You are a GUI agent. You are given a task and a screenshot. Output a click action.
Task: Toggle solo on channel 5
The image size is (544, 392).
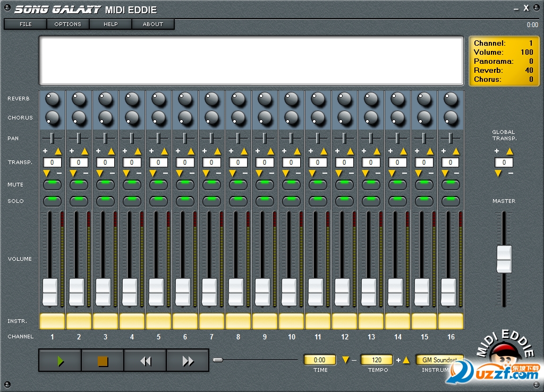[x=158, y=201]
